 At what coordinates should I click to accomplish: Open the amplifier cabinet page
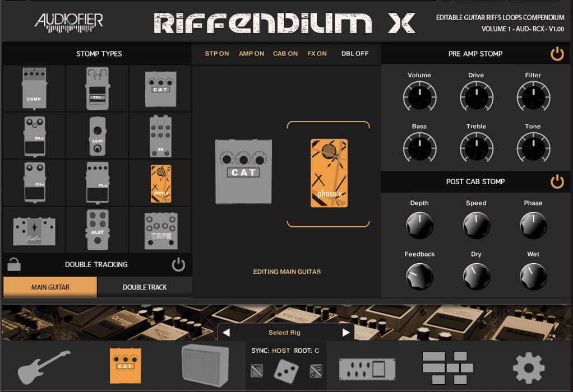(x=205, y=366)
